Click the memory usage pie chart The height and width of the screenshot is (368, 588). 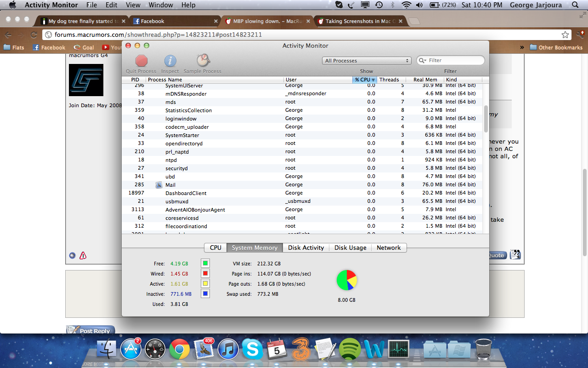347,280
